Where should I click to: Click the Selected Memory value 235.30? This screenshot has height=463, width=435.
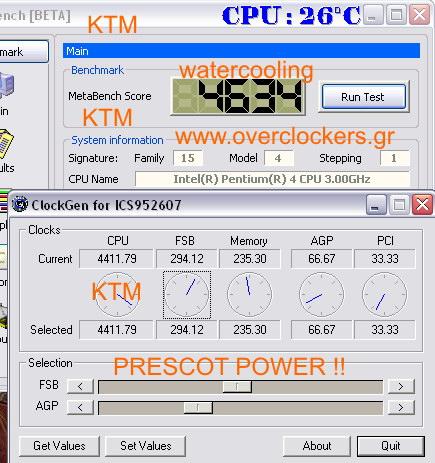tap(250, 330)
